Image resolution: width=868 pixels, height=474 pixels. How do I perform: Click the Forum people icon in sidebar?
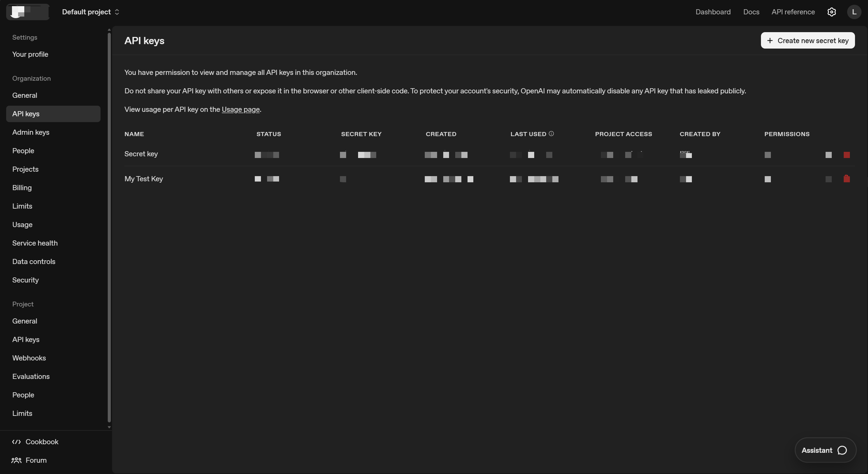point(16,460)
